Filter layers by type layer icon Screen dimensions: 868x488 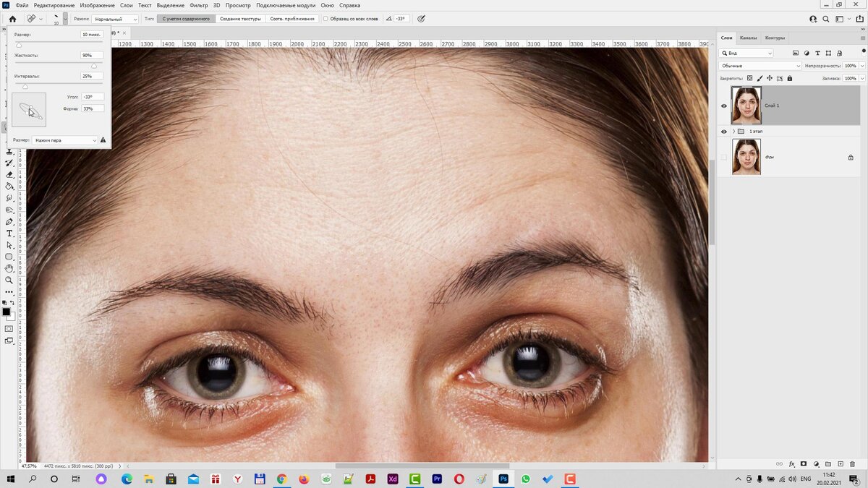pos(817,53)
